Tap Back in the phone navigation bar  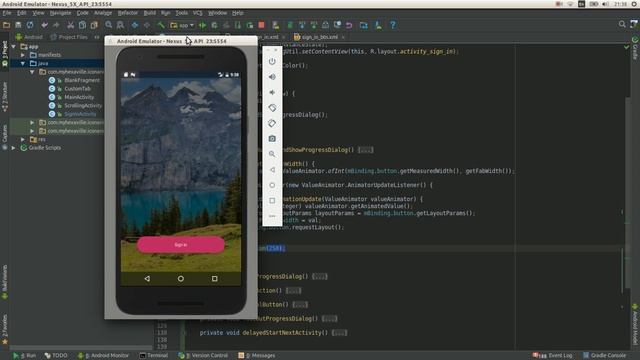pos(147,278)
